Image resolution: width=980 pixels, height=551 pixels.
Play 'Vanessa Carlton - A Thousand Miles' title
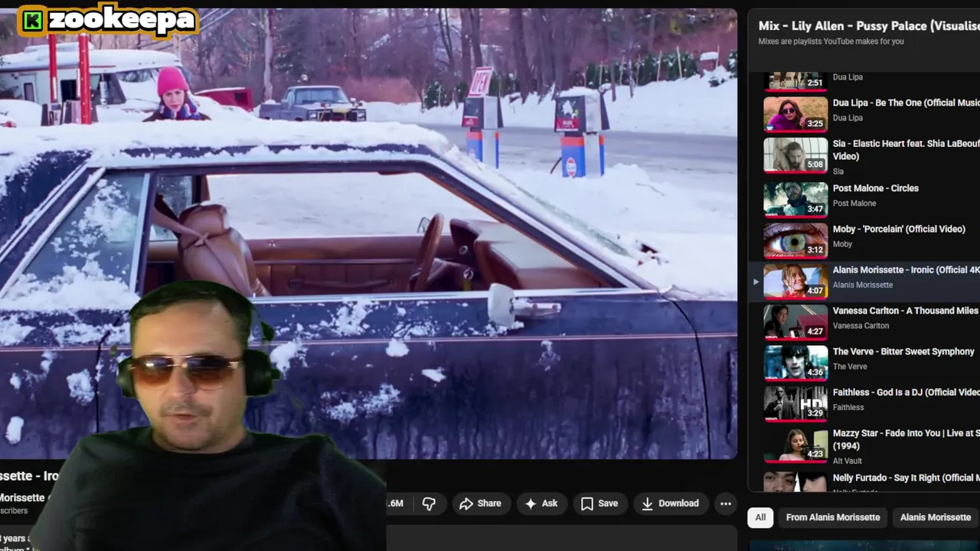point(906,311)
